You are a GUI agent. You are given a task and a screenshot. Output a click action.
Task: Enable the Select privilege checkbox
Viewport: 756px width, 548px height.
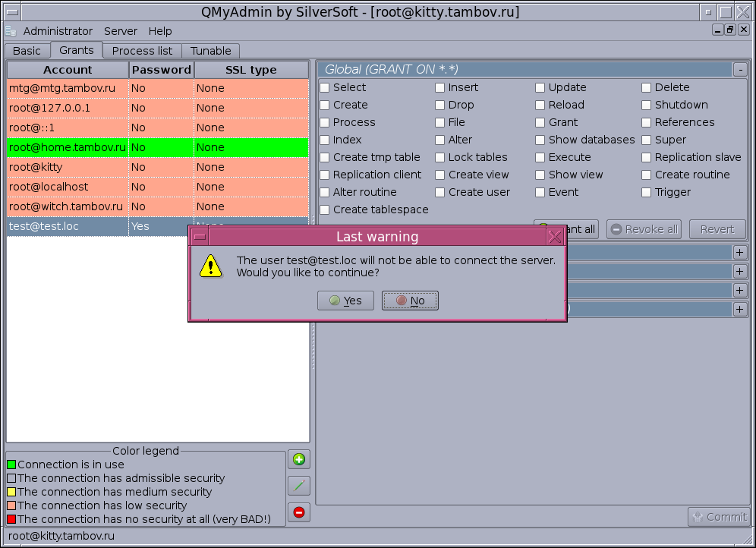(x=325, y=87)
